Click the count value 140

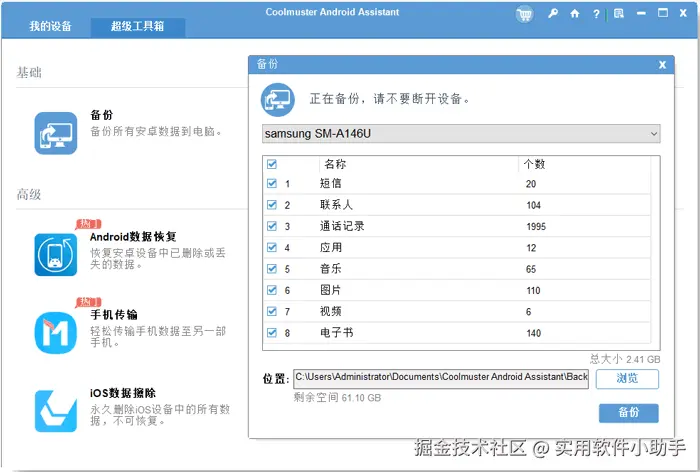[533, 333]
